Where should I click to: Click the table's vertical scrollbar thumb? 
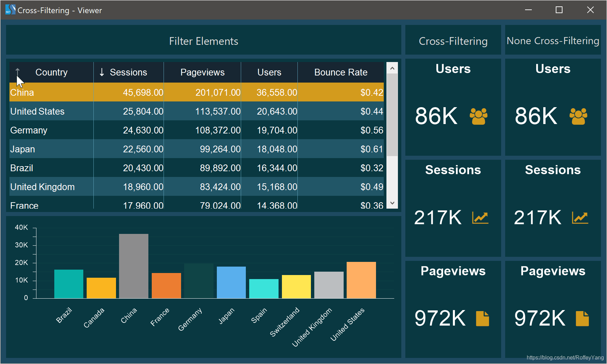pos(392,115)
